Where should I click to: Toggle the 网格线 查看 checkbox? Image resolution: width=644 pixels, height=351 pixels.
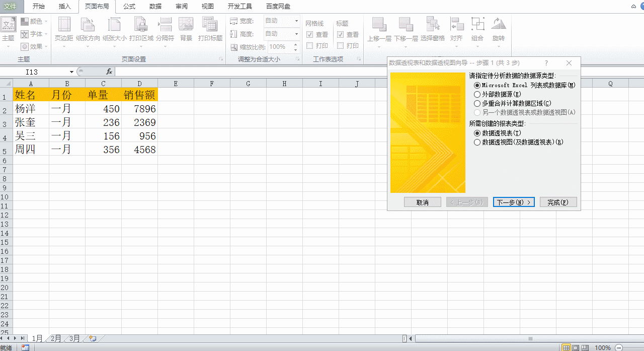310,35
